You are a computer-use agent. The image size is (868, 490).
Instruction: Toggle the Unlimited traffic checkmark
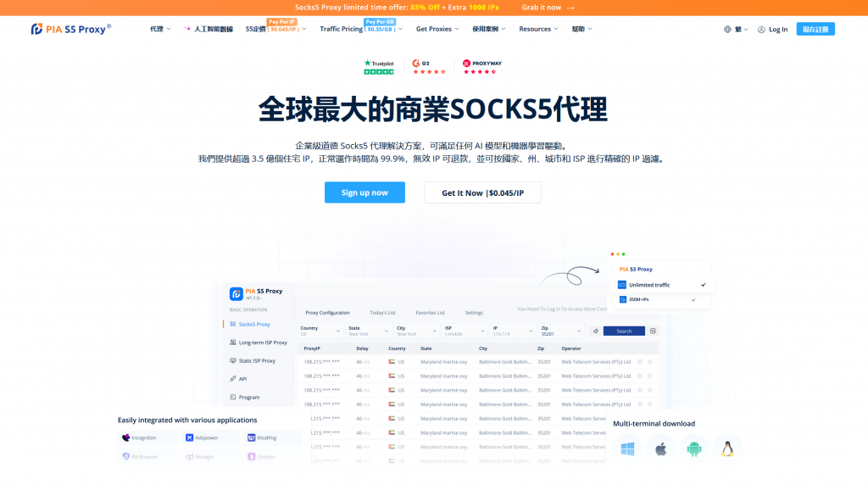(704, 285)
